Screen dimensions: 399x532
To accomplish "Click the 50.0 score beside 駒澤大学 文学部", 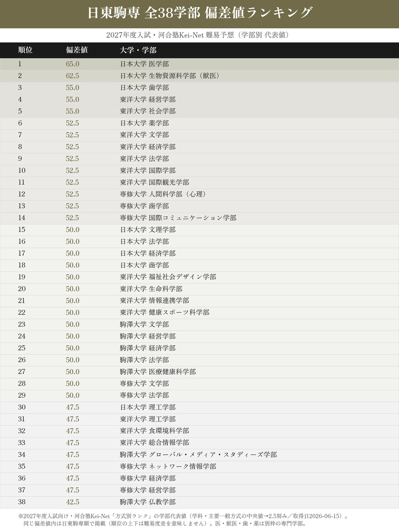I will tap(73, 325).
